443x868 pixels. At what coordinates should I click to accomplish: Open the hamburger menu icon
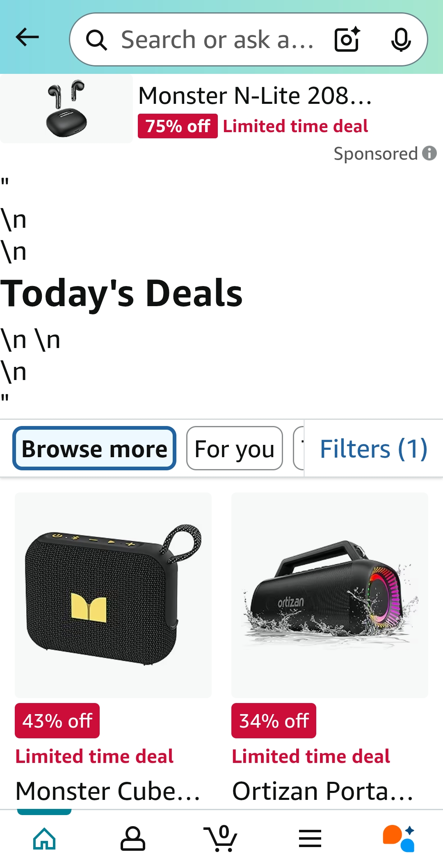click(310, 838)
